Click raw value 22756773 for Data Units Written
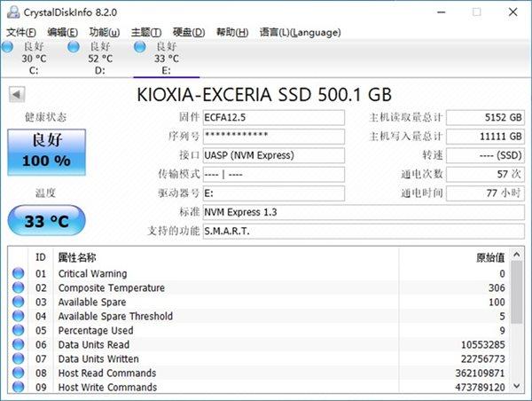Screen dimensions: 532x401 click(483, 359)
